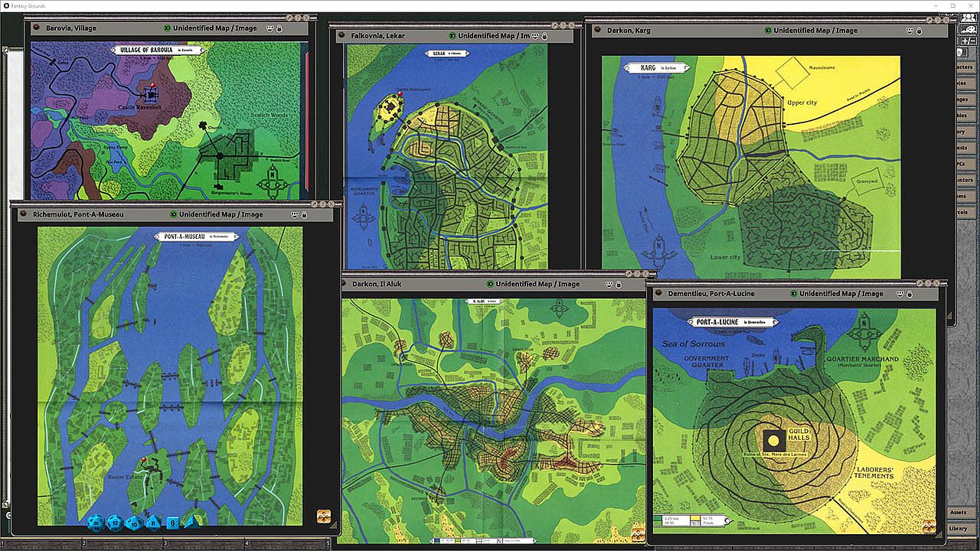
Task: Edit the Unidentified Map name in Port-A-Lucine window
Action: pyautogui.click(x=841, y=293)
